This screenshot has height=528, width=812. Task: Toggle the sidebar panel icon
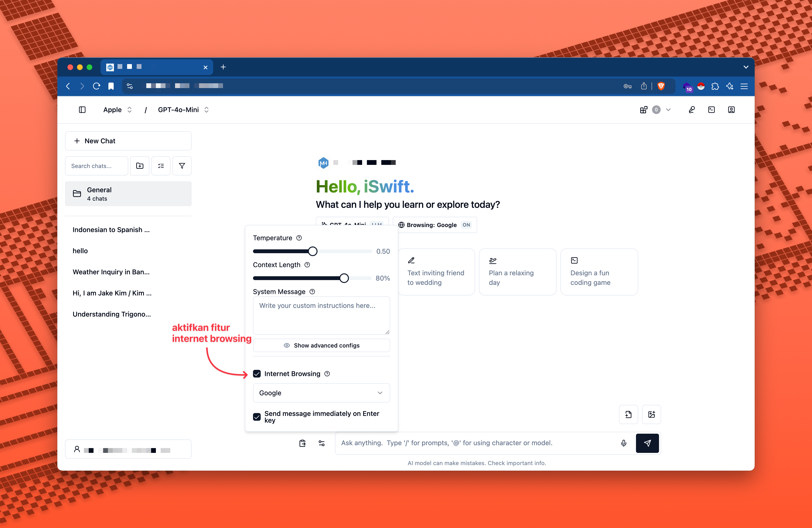[x=82, y=110]
